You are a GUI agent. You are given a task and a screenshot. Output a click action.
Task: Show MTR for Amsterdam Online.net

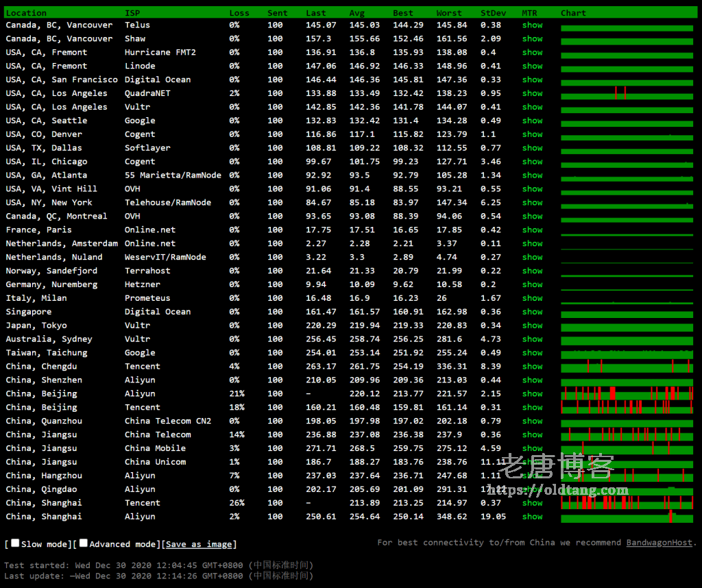point(532,243)
